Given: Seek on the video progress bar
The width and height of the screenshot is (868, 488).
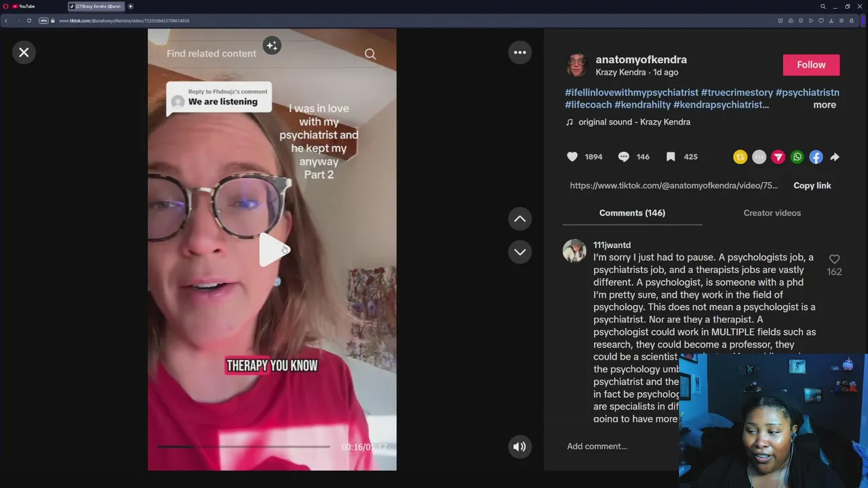Looking at the screenshot, I should click(243, 447).
